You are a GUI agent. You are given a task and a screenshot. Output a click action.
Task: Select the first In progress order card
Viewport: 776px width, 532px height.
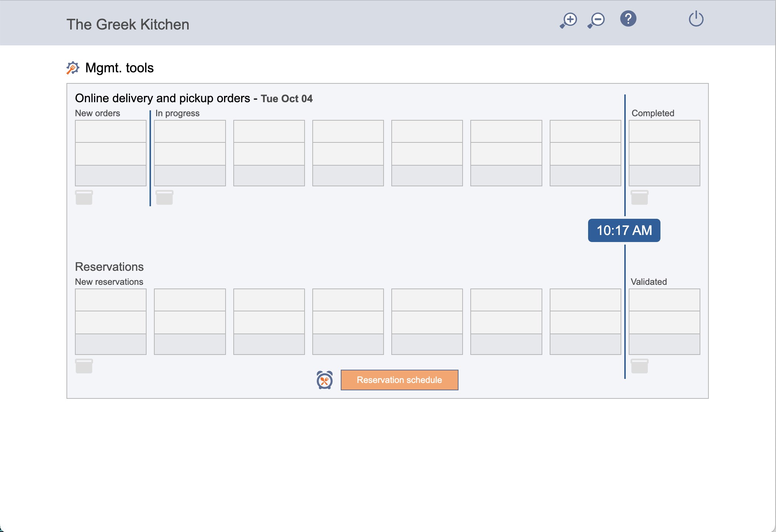pyautogui.click(x=190, y=153)
